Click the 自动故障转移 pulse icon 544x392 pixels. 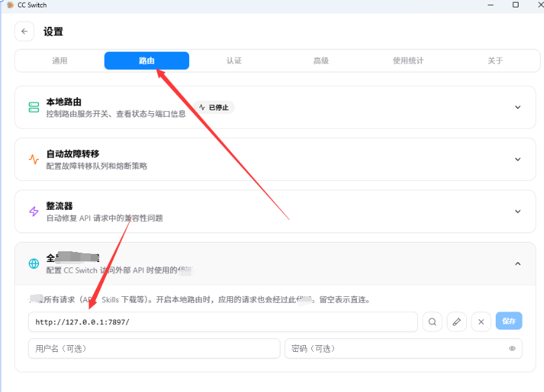pos(34,159)
